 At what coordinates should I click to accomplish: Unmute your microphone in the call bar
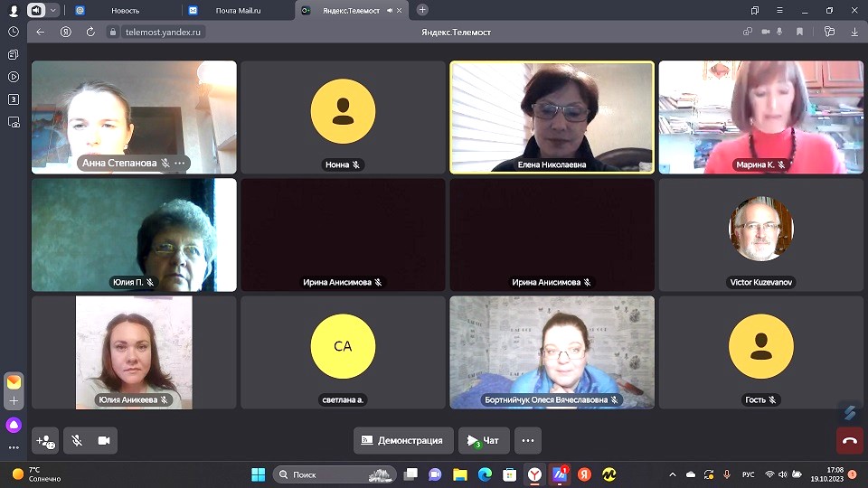(x=77, y=441)
